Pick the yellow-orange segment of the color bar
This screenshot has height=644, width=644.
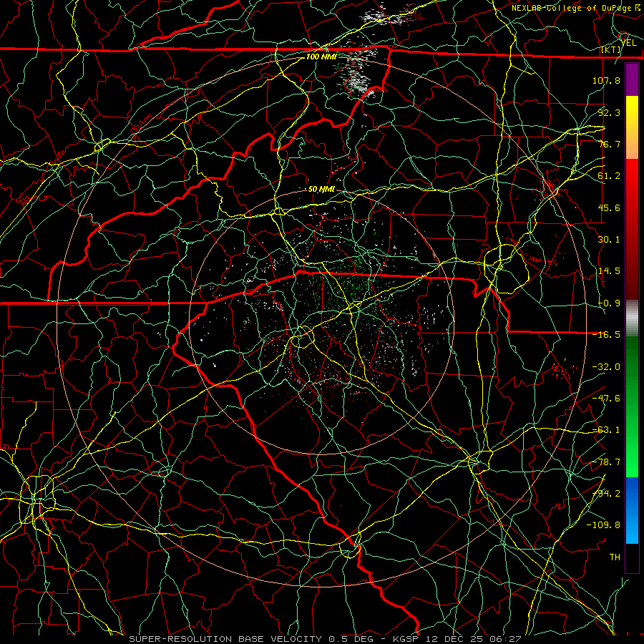pos(632,127)
